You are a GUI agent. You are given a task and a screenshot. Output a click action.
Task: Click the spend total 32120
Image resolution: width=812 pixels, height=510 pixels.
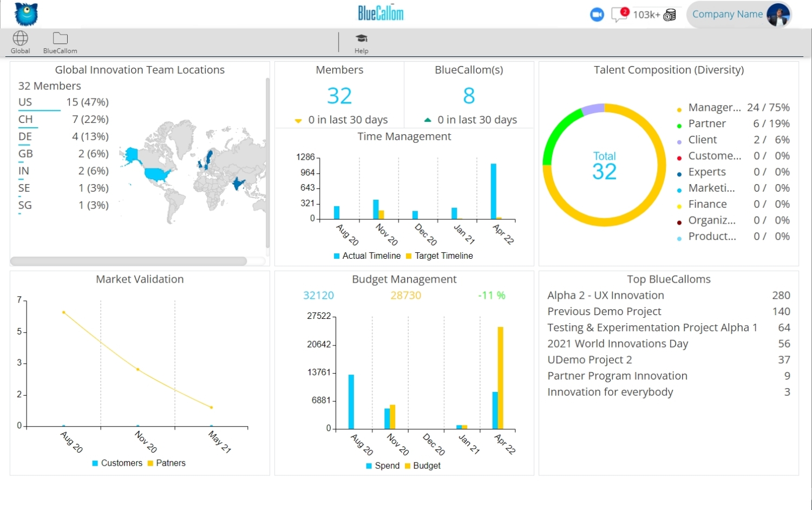click(x=318, y=296)
